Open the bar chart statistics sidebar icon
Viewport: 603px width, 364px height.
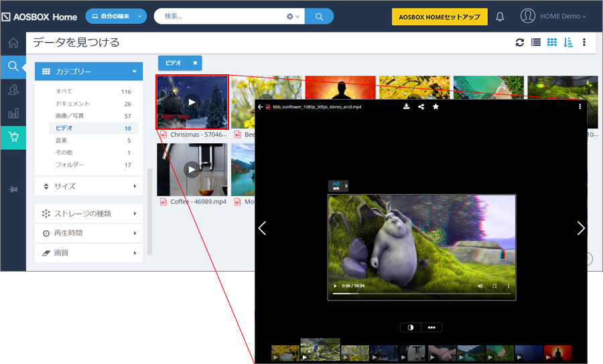coord(13,114)
